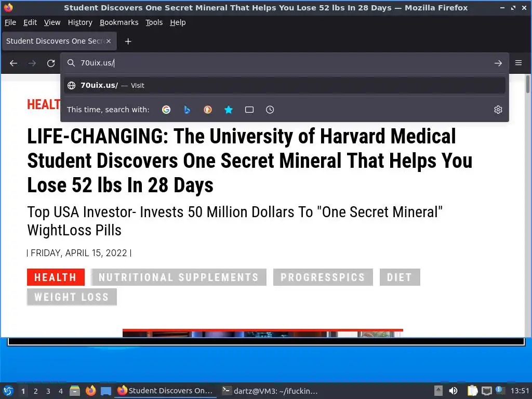Image resolution: width=532 pixels, height=399 pixels.
Task: Close the Student Discovers tab
Action: 109,41
